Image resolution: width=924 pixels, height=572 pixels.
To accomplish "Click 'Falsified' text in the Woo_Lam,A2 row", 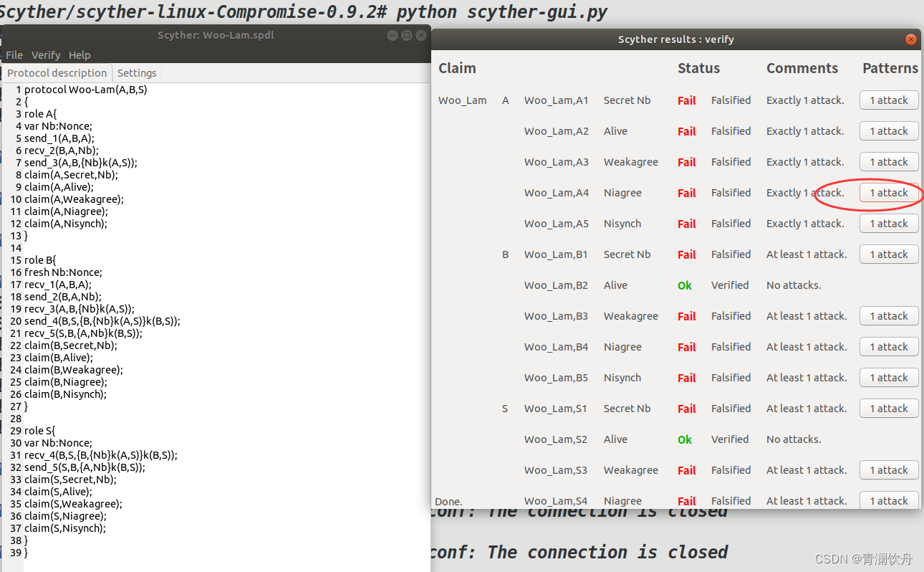I will coord(731,131).
